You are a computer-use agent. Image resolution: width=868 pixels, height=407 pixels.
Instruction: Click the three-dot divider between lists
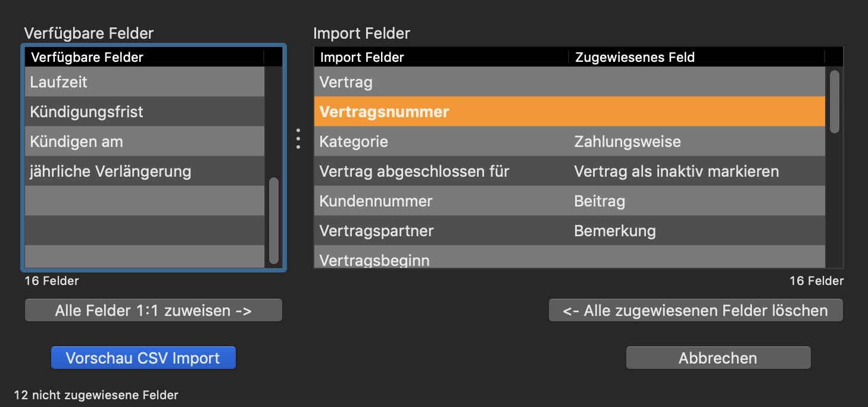tap(298, 139)
